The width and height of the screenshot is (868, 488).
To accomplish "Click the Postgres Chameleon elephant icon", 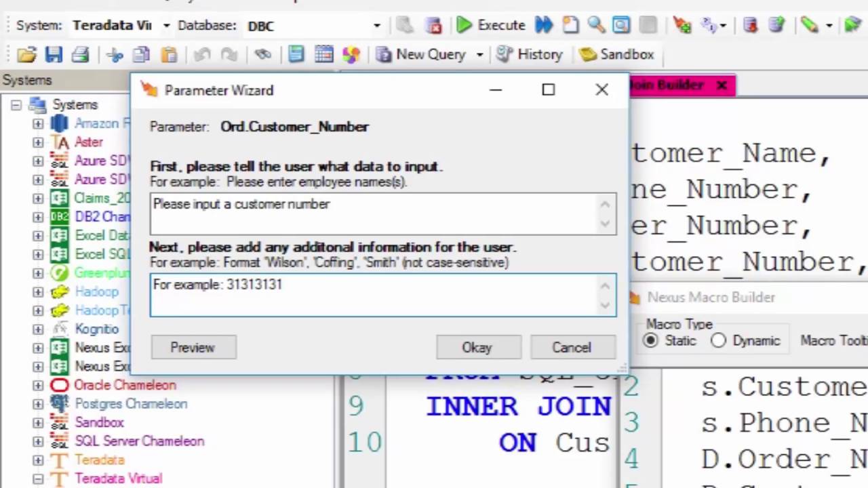I will click(60, 403).
